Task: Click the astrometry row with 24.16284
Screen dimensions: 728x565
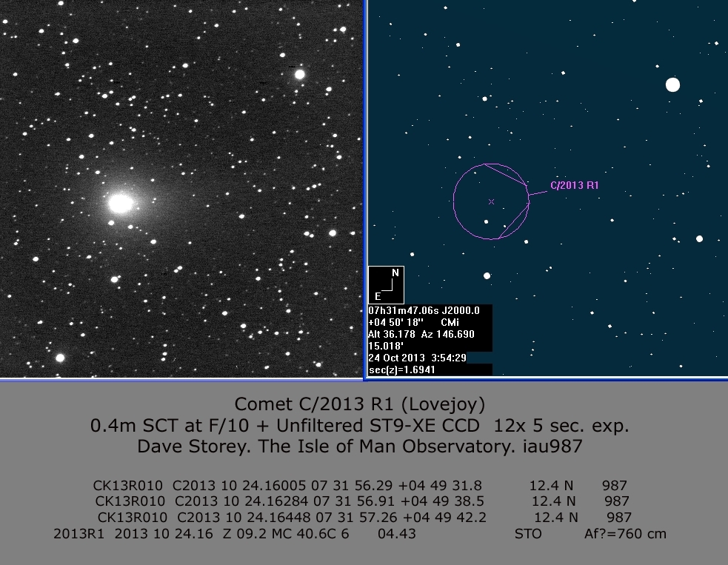Action: [362, 501]
